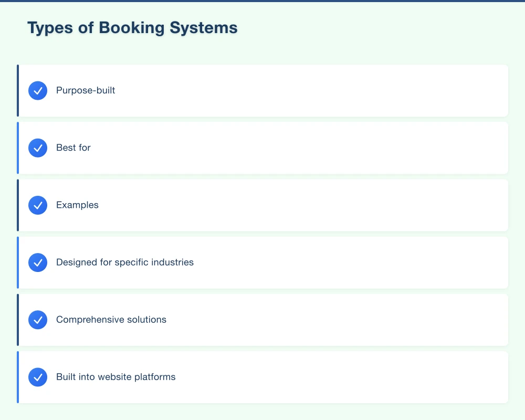Expand the Designed for specific industries card
Viewport: 525px width, 420px height.
click(x=262, y=262)
